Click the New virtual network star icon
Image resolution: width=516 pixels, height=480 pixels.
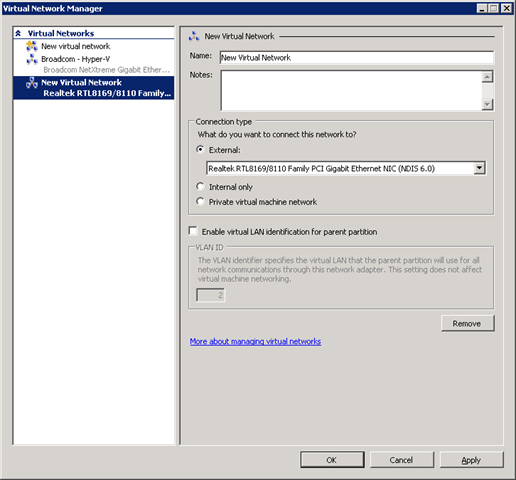(x=32, y=46)
